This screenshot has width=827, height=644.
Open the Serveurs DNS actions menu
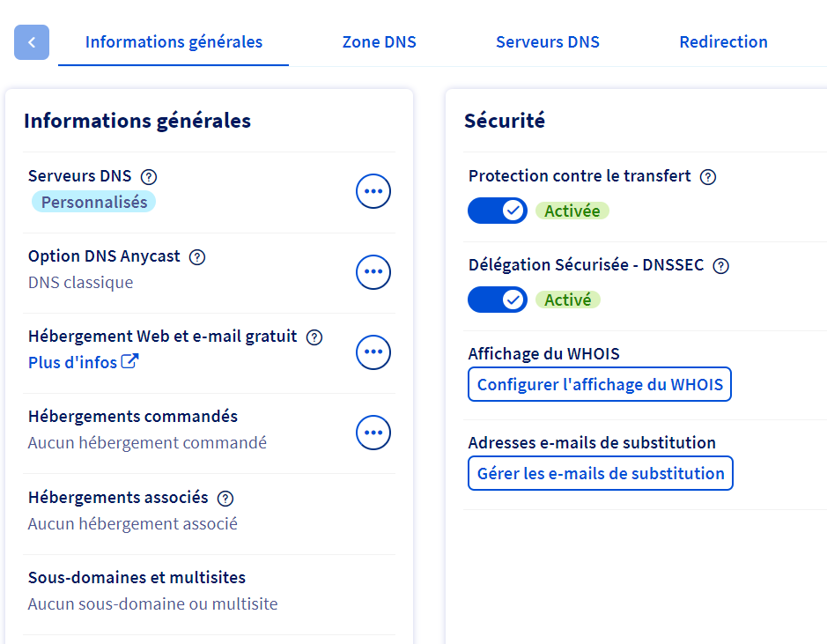click(x=373, y=191)
